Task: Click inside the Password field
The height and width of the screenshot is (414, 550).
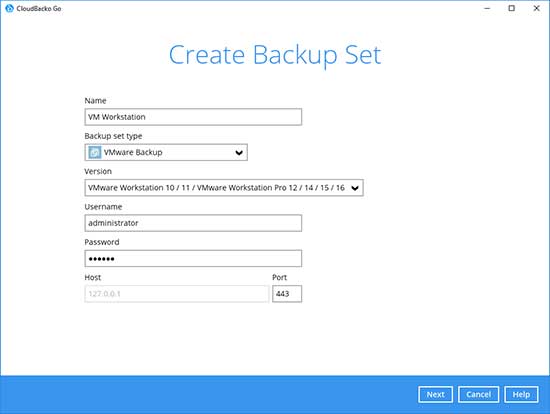Action: tap(193, 259)
